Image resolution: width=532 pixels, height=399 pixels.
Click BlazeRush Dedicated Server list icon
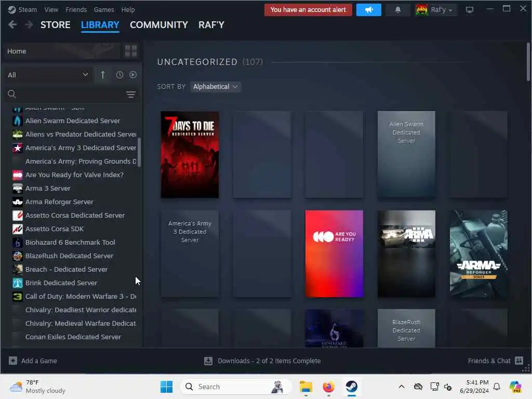17,256
